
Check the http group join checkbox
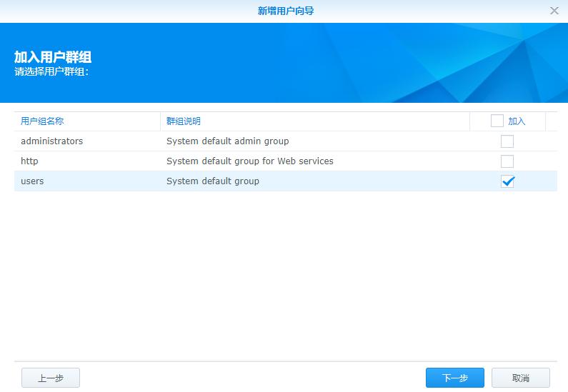[507, 161]
